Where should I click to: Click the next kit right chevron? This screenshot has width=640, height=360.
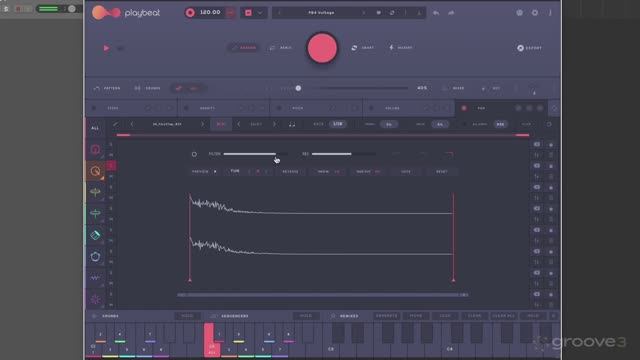point(274,124)
